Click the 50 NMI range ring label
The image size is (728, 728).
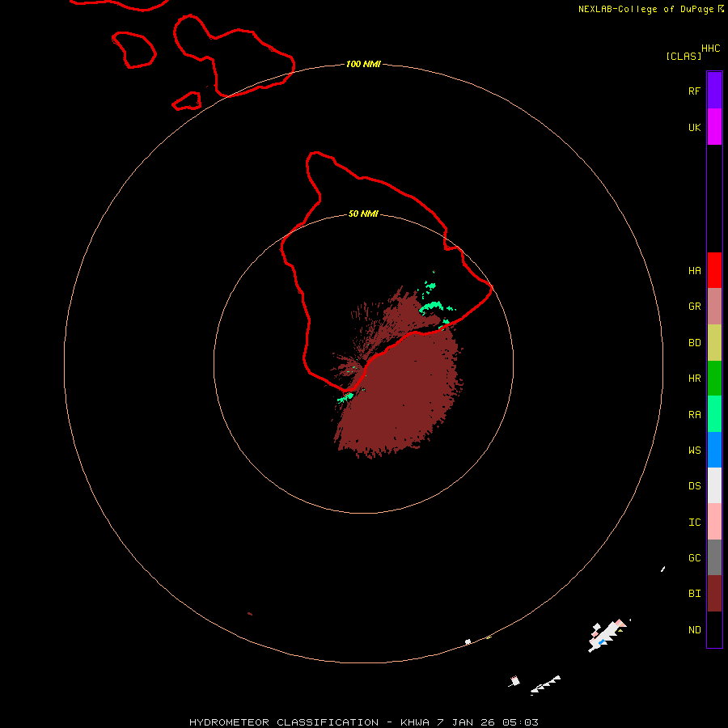pos(363,214)
